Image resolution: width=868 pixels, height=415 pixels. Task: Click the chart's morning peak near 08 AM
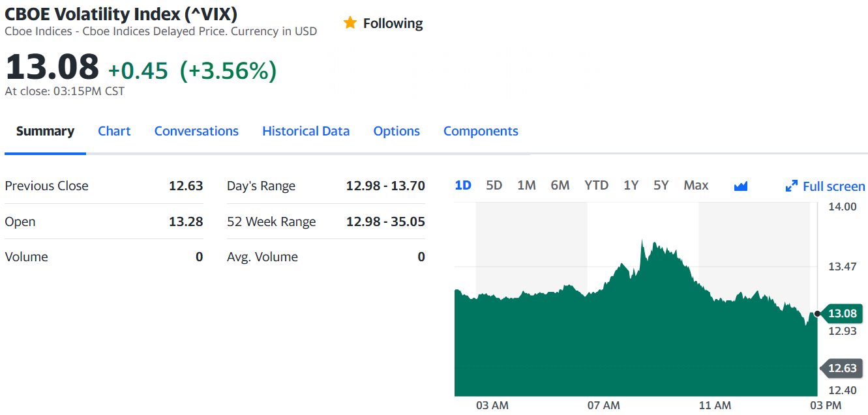(643, 241)
